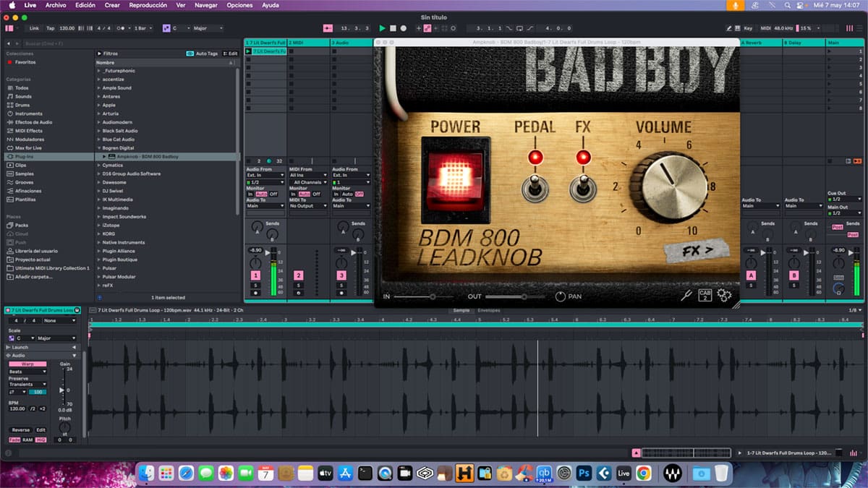Open Photoshop from the Dock
Screen dimensions: 868x488
pyautogui.click(x=584, y=473)
